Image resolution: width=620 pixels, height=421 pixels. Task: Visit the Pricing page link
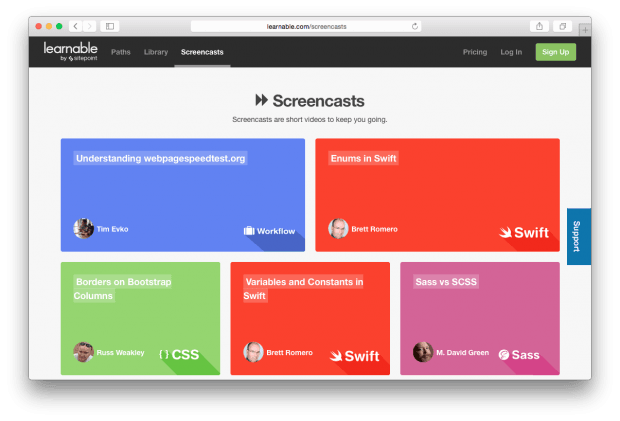(475, 51)
